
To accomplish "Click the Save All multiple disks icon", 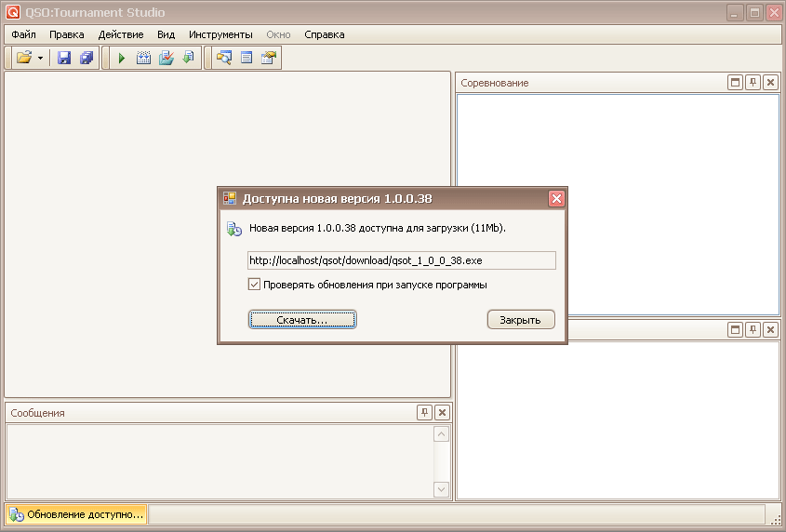I will [87, 58].
